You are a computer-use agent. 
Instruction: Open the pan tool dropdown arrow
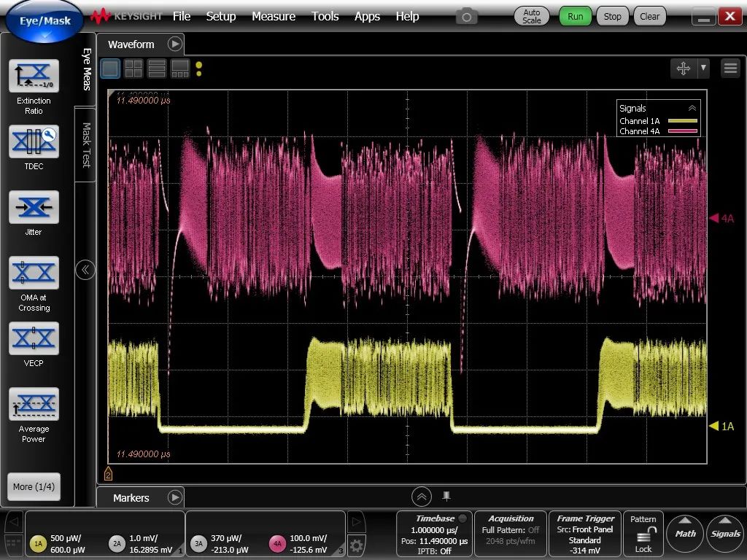point(703,69)
